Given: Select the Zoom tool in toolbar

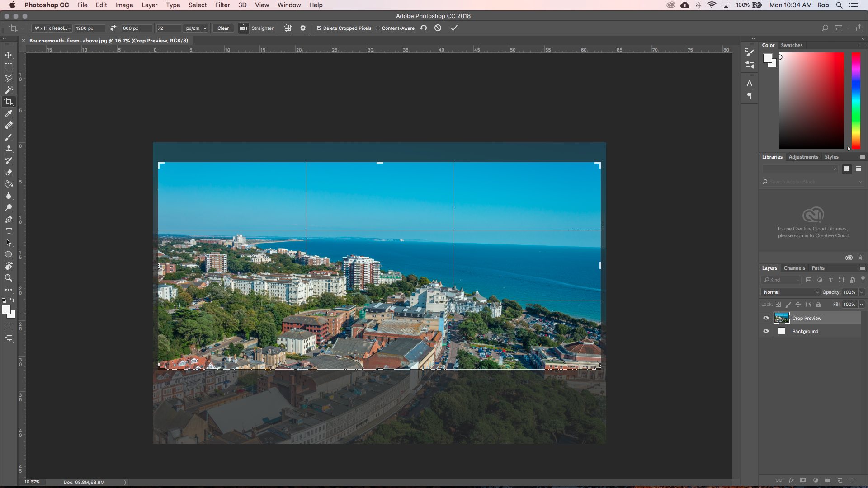Looking at the screenshot, I should (x=9, y=278).
